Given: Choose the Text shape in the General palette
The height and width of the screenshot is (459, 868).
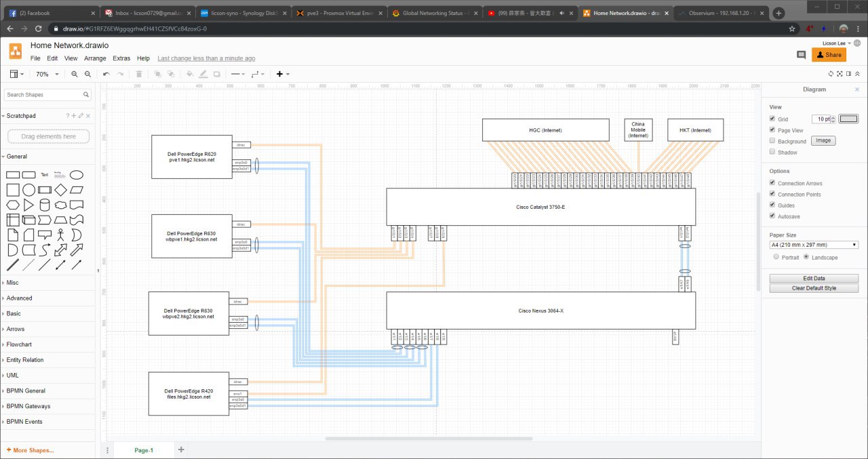Looking at the screenshot, I should click(x=45, y=174).
